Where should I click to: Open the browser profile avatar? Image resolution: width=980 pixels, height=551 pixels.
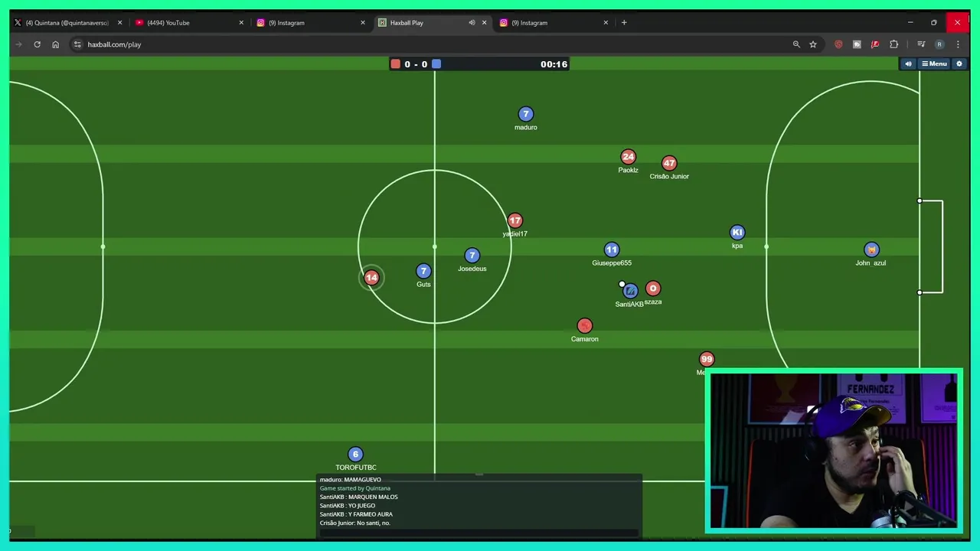click(x=939, y=44)
